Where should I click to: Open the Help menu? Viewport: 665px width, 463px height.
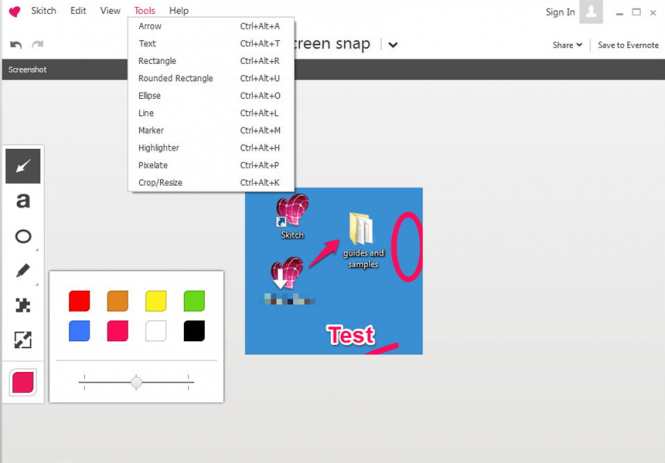[179, 11]
